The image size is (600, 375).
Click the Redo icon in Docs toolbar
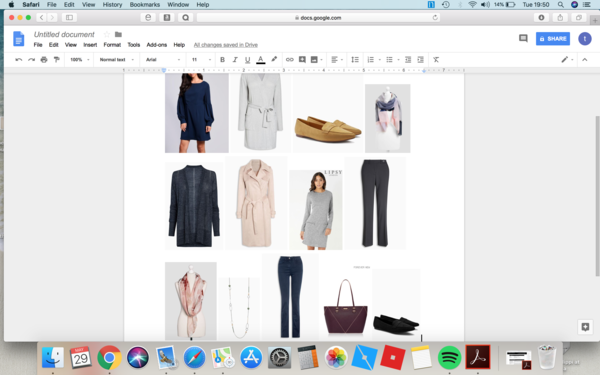coord(31,60)
